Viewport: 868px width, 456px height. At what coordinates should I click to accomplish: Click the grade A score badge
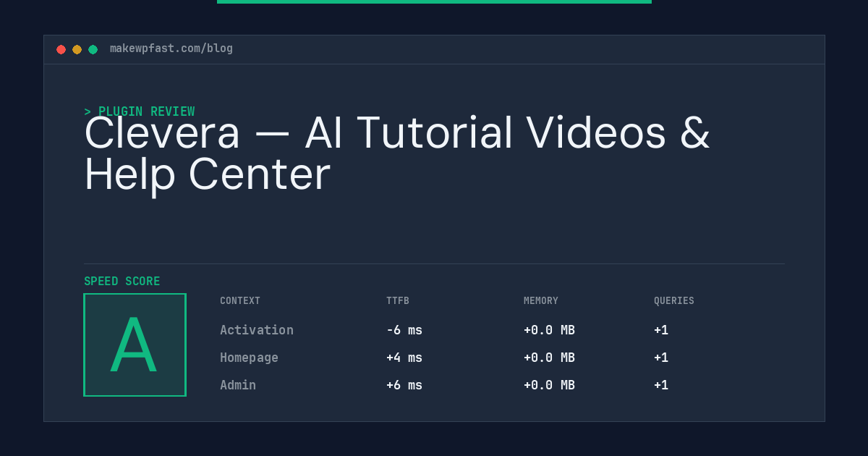(x=135, y=345)
